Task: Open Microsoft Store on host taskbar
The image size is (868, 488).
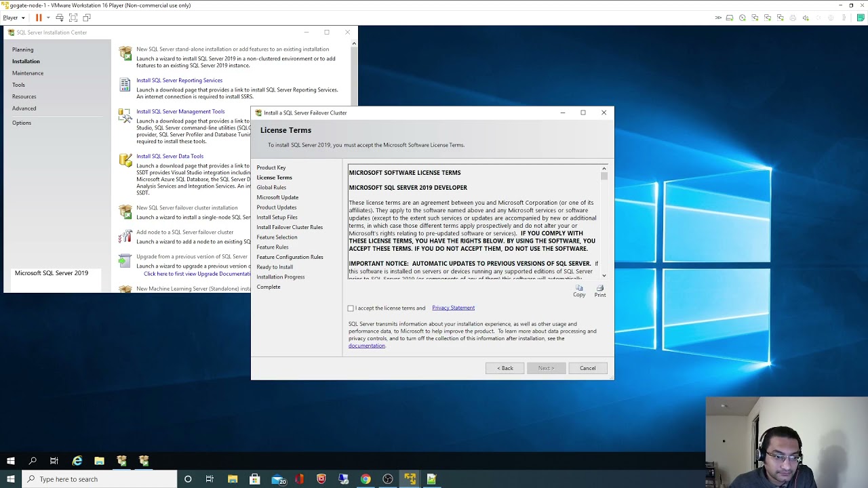Action: tap(255, 479)
